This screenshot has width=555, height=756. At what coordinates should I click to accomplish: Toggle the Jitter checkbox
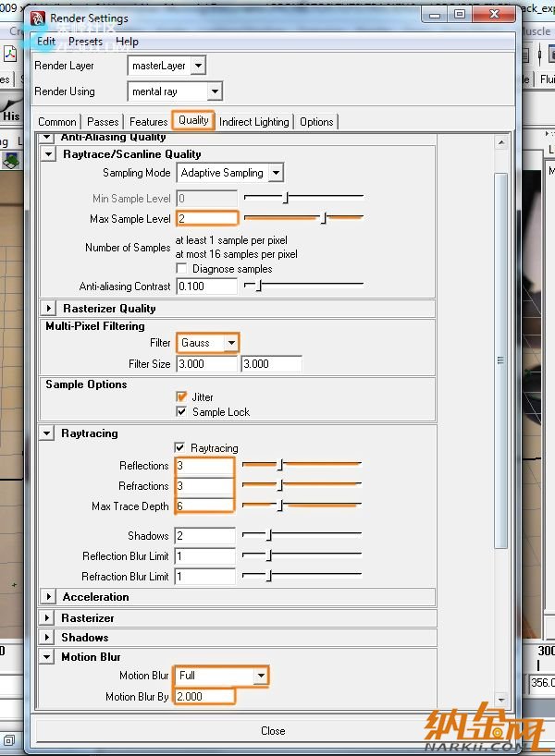[x=181, y=397]
